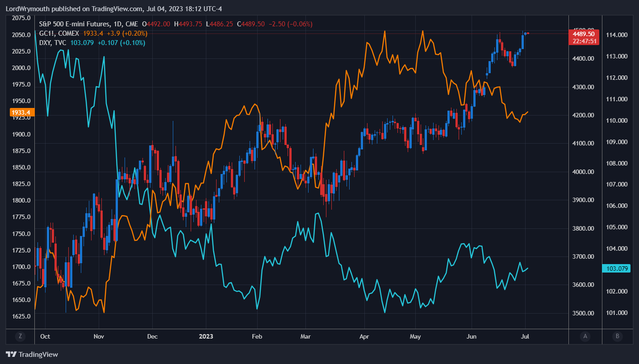The width and height of the screenshot is (639, 364).
Task: Click the Mar label on time axis
Action: (305, 336)
